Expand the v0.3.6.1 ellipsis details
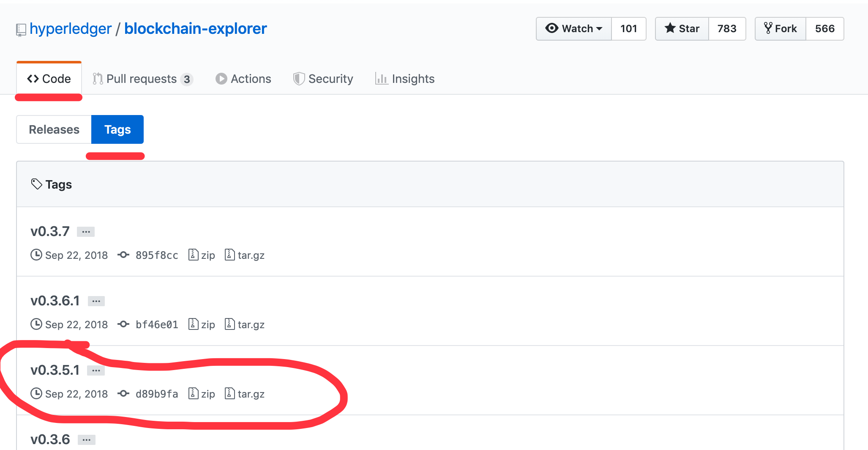Screen dimensions: 868x450 (x=96, y=301)
